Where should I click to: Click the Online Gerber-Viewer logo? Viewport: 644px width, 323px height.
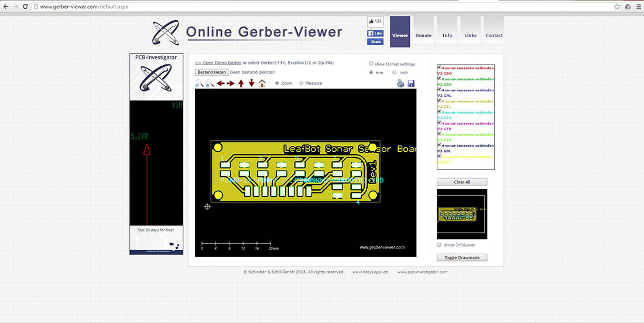pyautogui.click(x=247, y=32)
